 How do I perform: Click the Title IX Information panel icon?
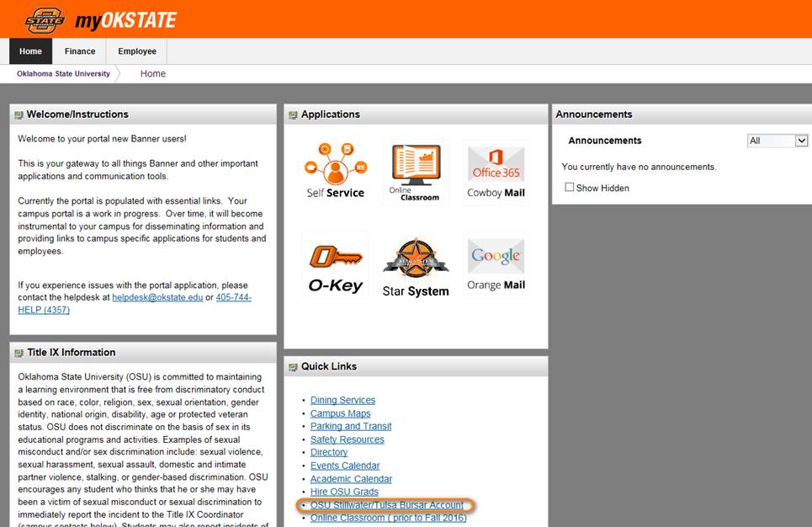tap(20, 352)
